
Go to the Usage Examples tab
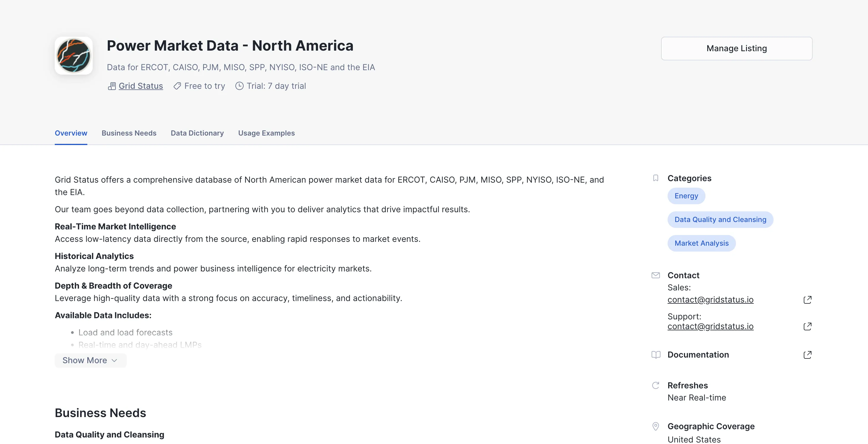(x=266, y=133)
